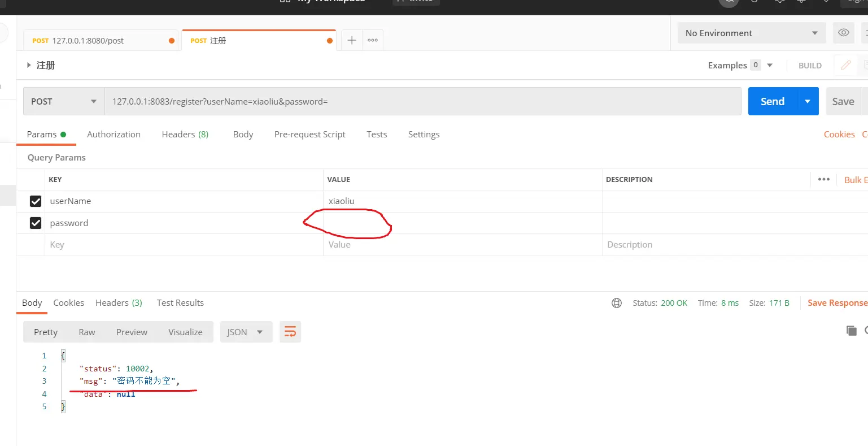The image size is (868, 446).
Task: Click the password key cell
Action: [x=184, y=223]
